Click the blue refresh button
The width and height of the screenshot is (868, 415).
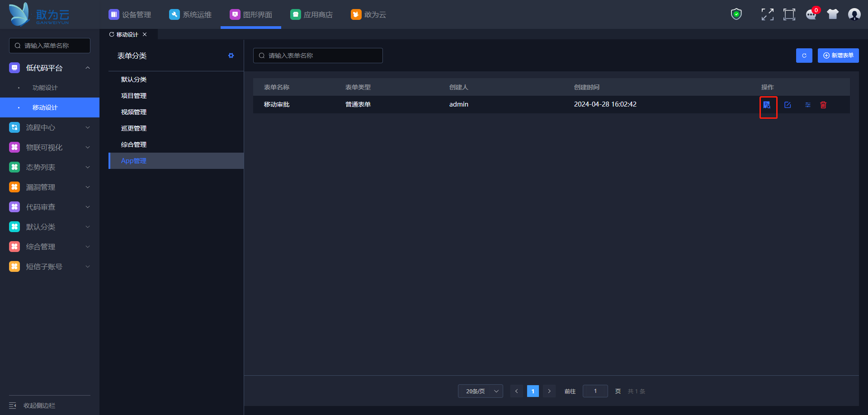pyautogui.click(x=804, y=56)
